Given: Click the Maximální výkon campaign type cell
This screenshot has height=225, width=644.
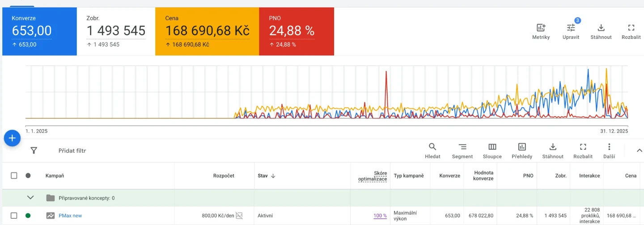Looking at the screenshot, I should [x=405, y=216].
